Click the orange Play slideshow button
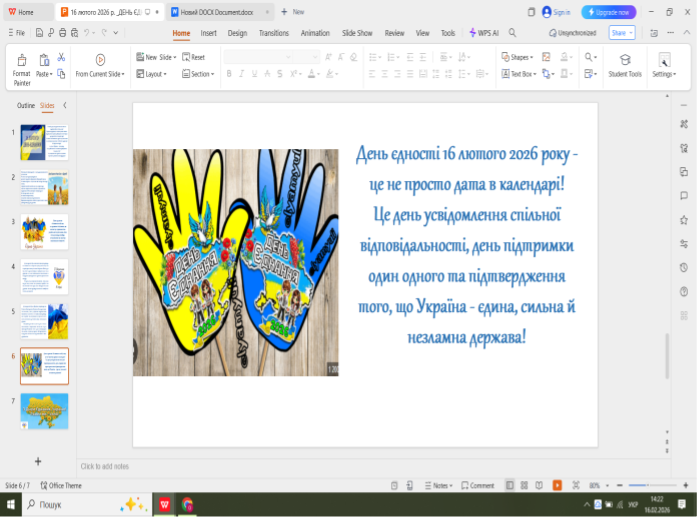This screenshot has height=519, width=699. pyautogui.click(x=557, y=485)
